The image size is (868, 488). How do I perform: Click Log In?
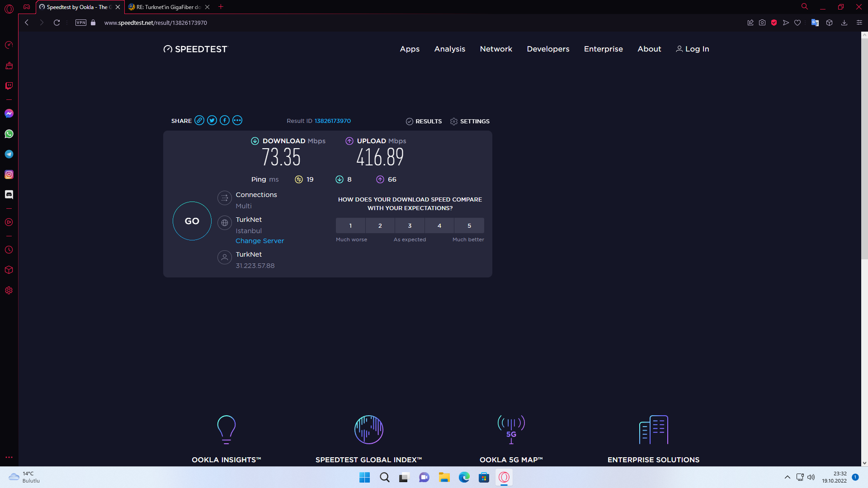(693, 49)
